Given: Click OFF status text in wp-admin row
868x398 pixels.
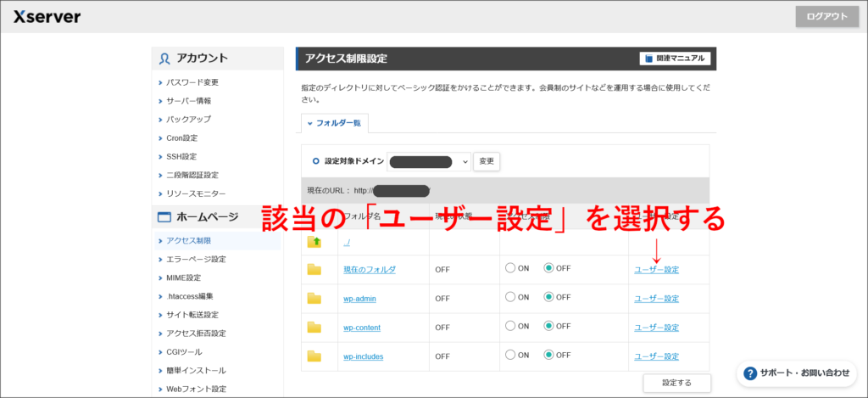Looking at the screenshot, I should [442, 299].
